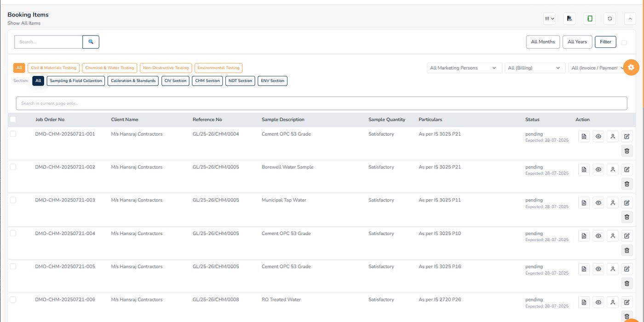Switch to Chemical & Water Testing tab
This screenshot has width=644, height=322.
pyautogui.click(x=109, y=68)
